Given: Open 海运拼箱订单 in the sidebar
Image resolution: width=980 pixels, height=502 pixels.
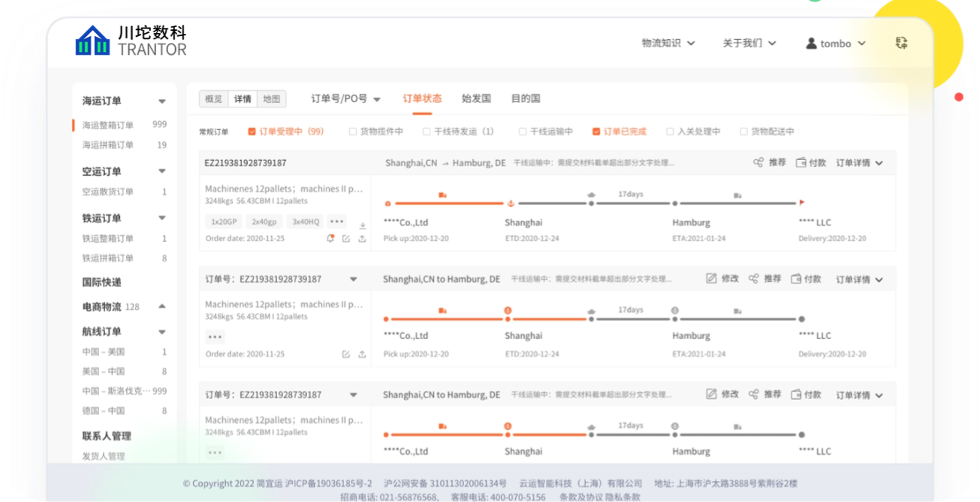Looking at the screenshot, I should (108, 145).
